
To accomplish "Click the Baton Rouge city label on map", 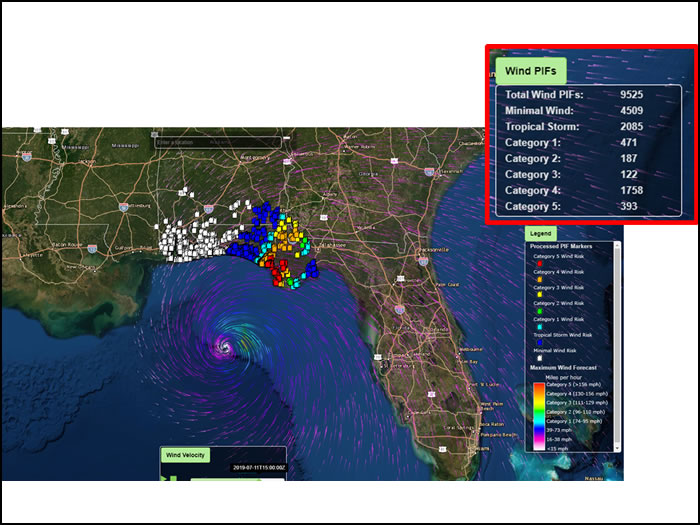I will [x=67, y=245].
